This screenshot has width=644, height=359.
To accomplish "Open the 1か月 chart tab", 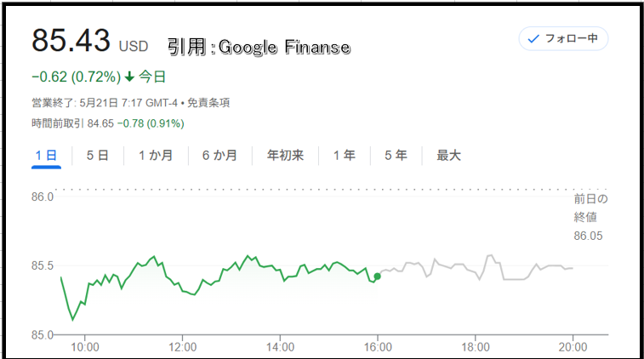I will pyautogui.click(x=155, y=156).
